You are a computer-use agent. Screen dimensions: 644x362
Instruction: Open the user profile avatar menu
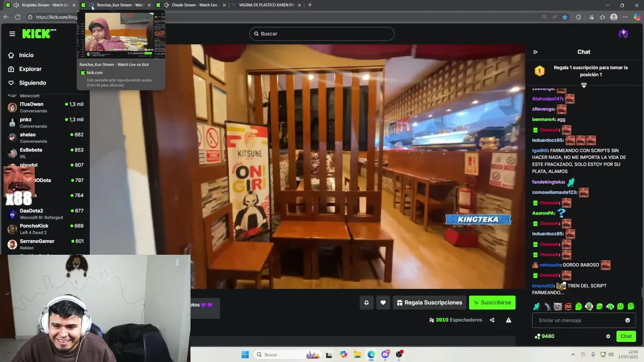[x=623, y=34]
